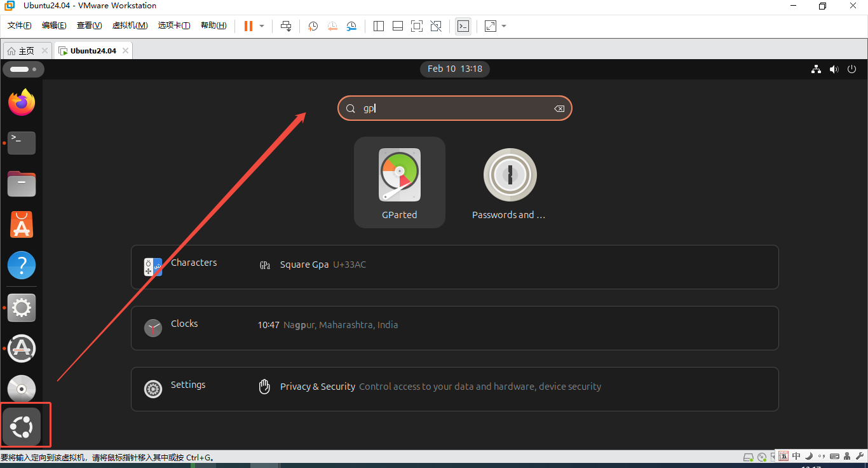Viewport: 868px width, 468px height.
Task: Open the Feb 10 13:18 clock menu
Action: (455, 69)
